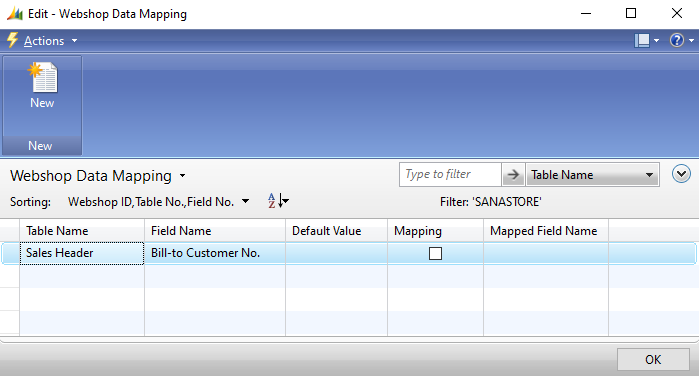This screenshot has height=376, width=699.
Task: Sort by the Mapping column header
Action: [436, 231]
